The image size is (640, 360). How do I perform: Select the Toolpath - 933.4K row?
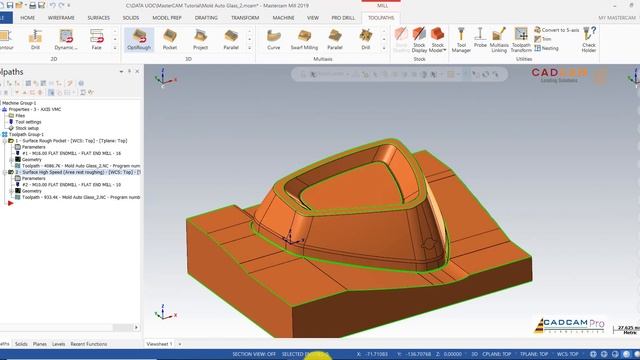(81, 197)
